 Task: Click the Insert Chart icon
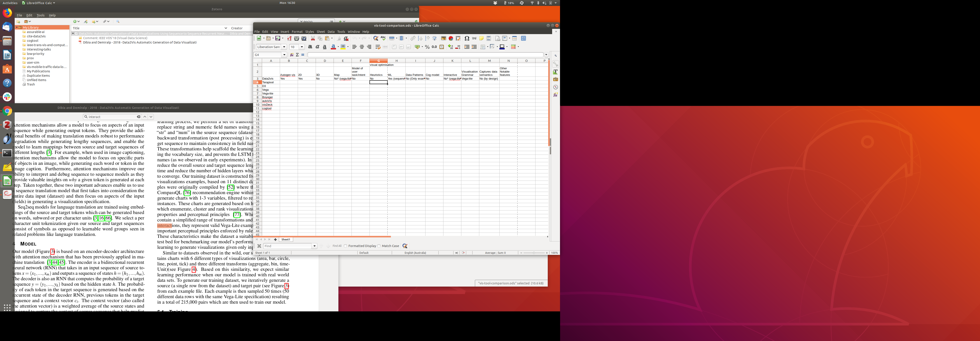(x=451, y=38)
